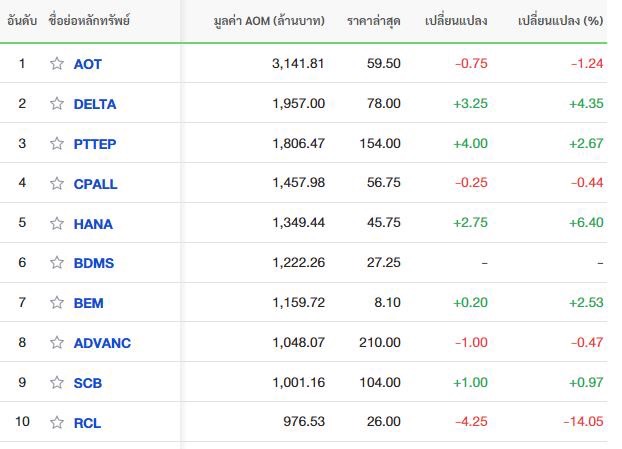The height and width of the screenshot is (449, 622).
Task: Open the ADVANC stock page
Action: tap(102, 343)
